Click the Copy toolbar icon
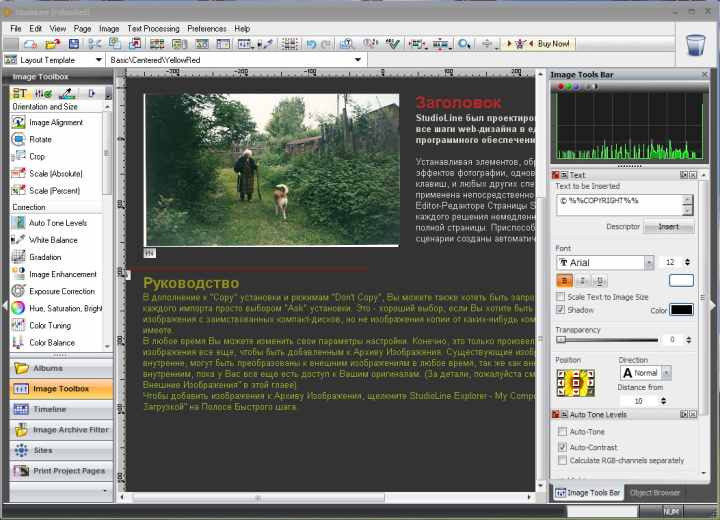720x520 pixels. click(x=115, y=44)
